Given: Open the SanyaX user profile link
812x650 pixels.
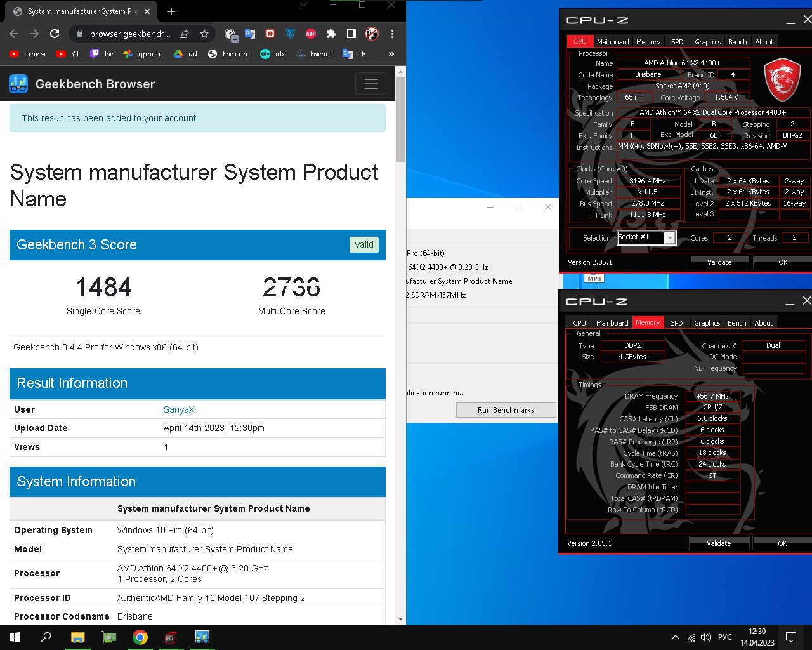Looking at the screenshot, I should click(179, 409).
